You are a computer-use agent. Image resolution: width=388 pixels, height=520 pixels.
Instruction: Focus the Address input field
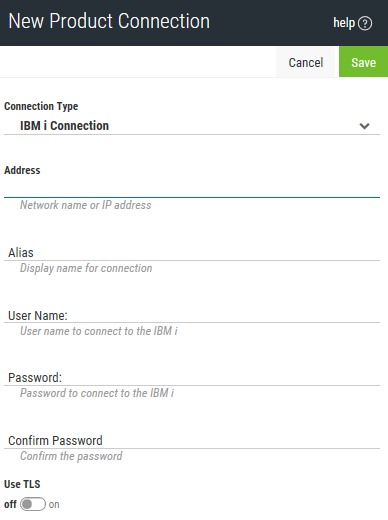coord(192,189)
